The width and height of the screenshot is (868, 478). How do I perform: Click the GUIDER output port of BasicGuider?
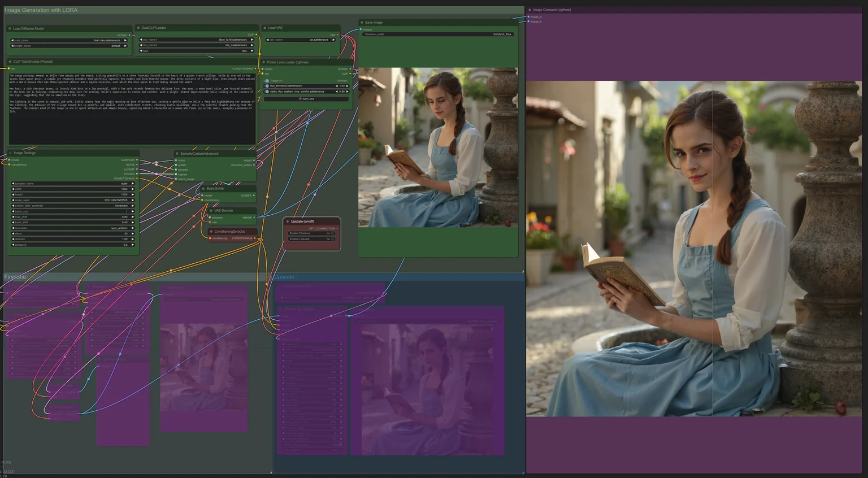(x=254, y=195)
